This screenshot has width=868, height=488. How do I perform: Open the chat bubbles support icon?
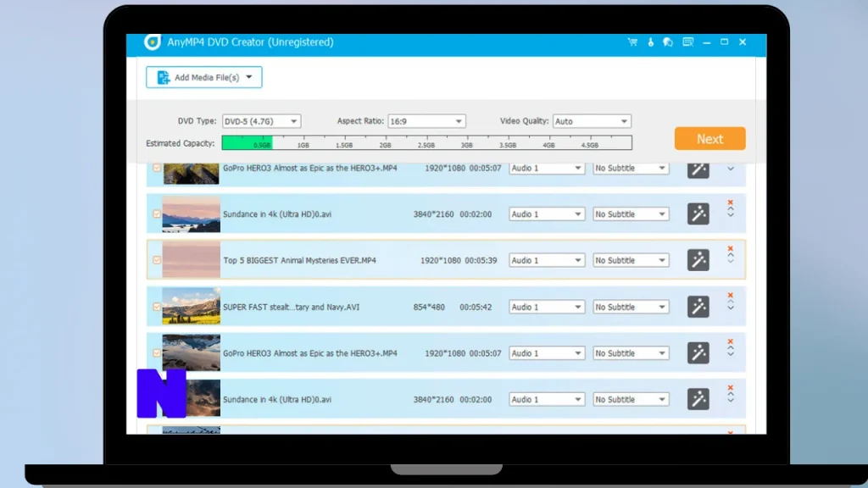[668, 42]
